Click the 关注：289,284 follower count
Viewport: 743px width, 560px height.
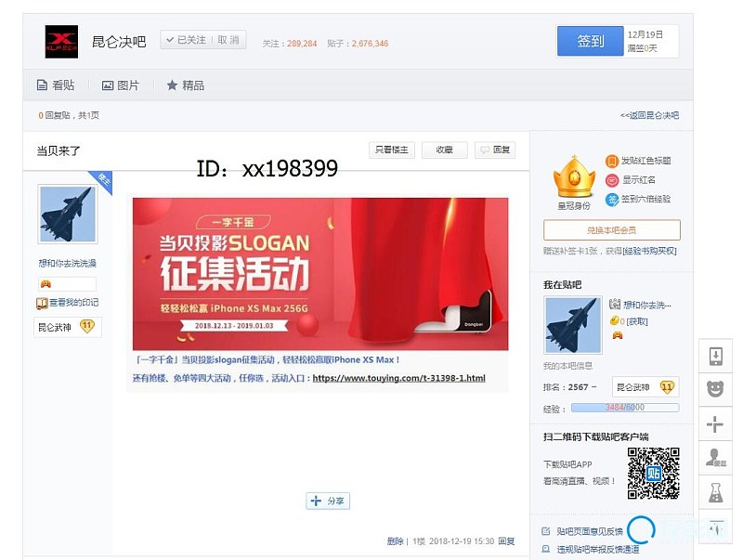tap(290, 44)
